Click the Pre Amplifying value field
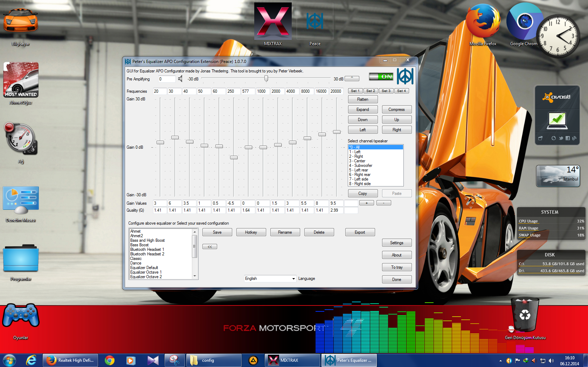The height and width of the screenshot is (367, 588). click(x=167, y=79)
